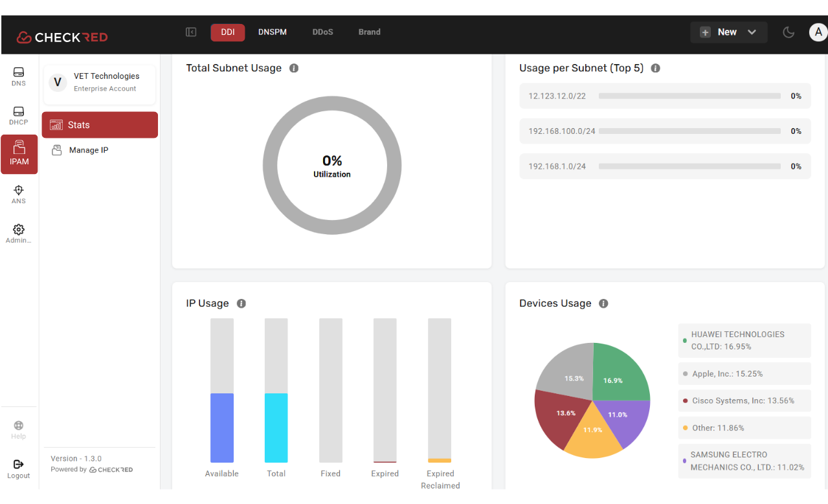This screenshot has height=504, width=828.
Task: Select the Apple, Inc. legend entry
Action: coord(744,373)
